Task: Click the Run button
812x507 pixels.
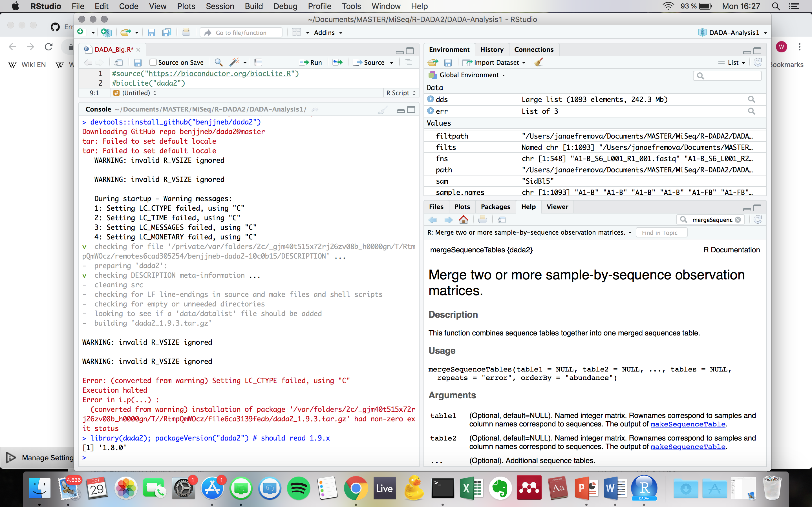Action: click(311, 62)
